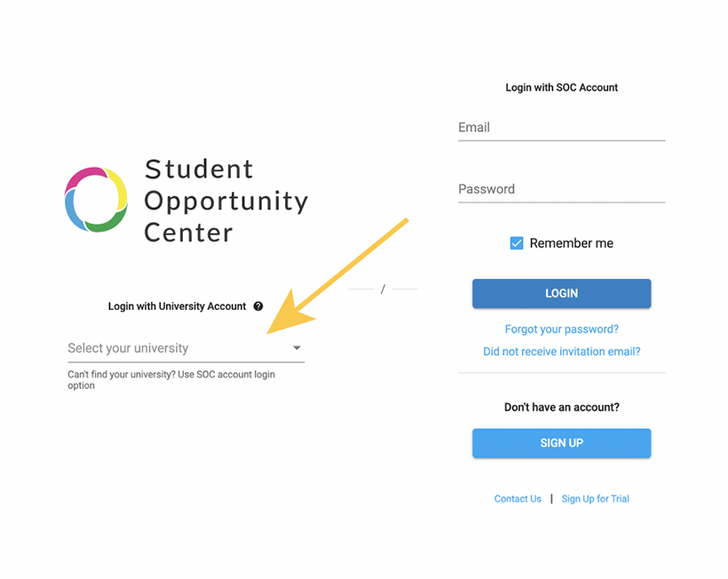Open the "Forgot your password?" link
728x579 pixels.
coord(561,329)
